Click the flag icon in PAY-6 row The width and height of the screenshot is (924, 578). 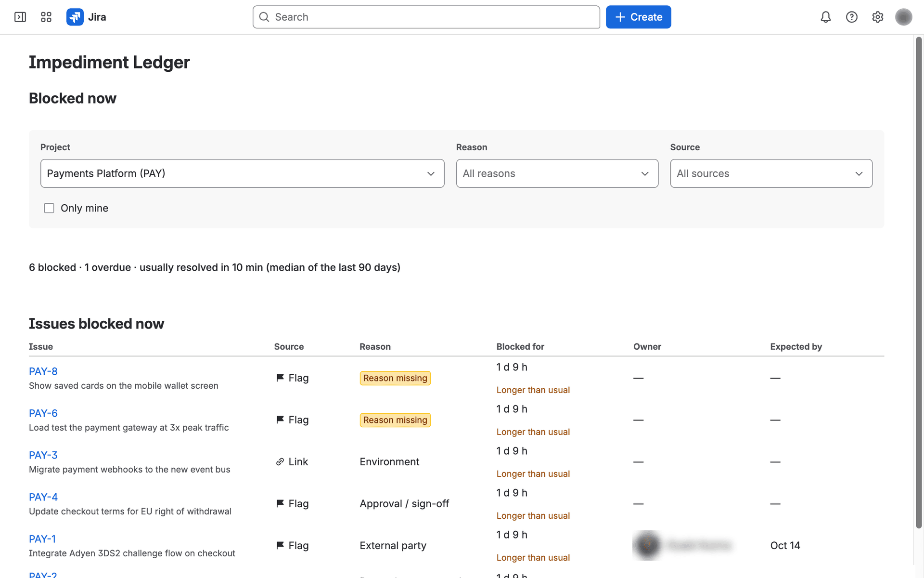click(280, 420)
